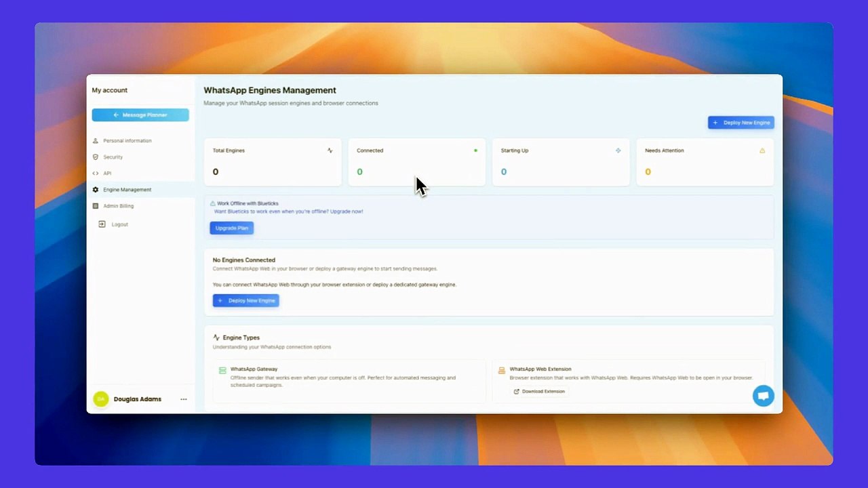This screenshot has height=488, width=868.
Task: Click the blue 0 on Starting Up card
Action: point(503,171)
